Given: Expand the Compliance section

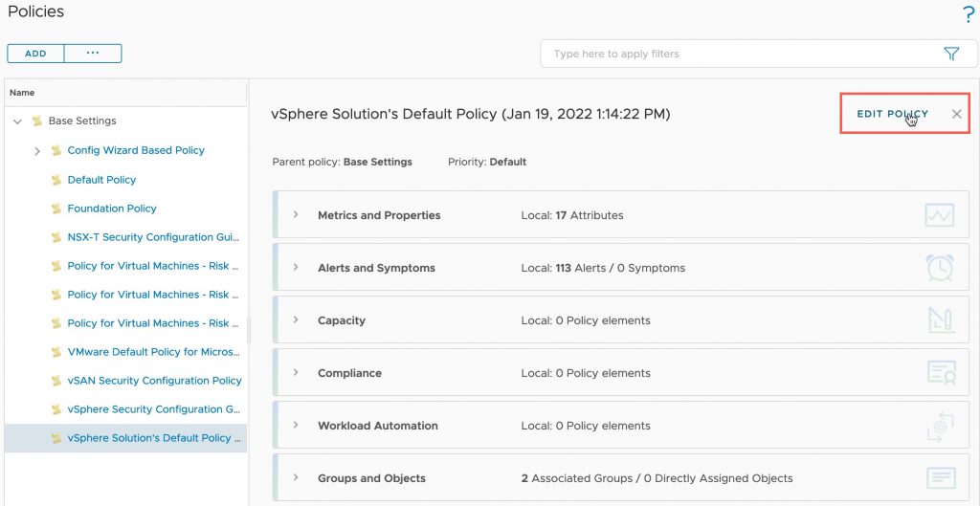Looking at the screenshot, I should coord(296,372).
